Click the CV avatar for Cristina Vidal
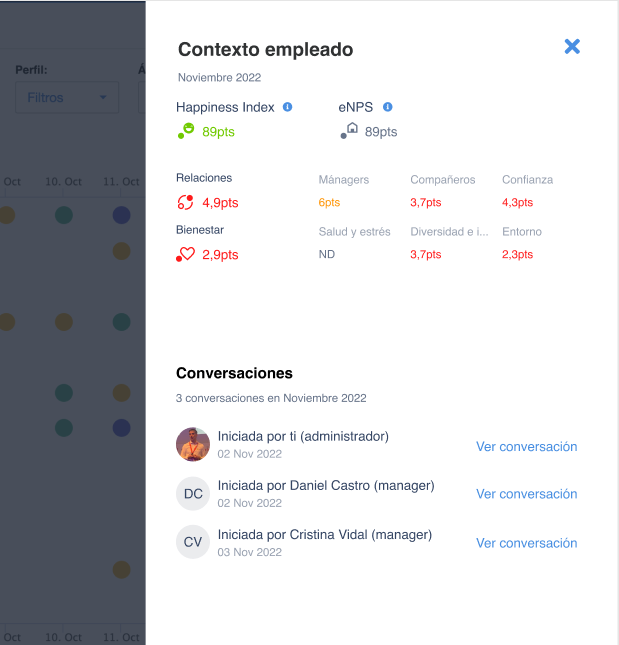 coord(193,543)
